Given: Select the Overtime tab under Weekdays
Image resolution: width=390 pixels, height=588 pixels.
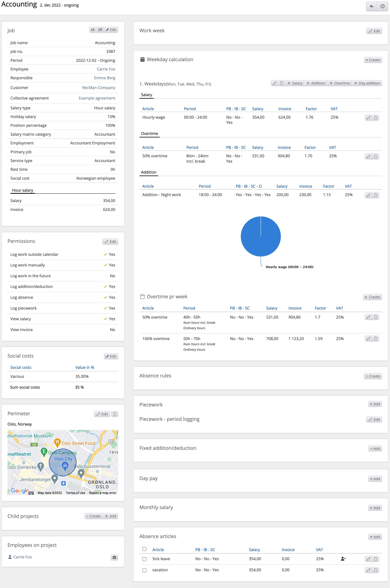Looking at the screenshot, I should pos(150,134).
